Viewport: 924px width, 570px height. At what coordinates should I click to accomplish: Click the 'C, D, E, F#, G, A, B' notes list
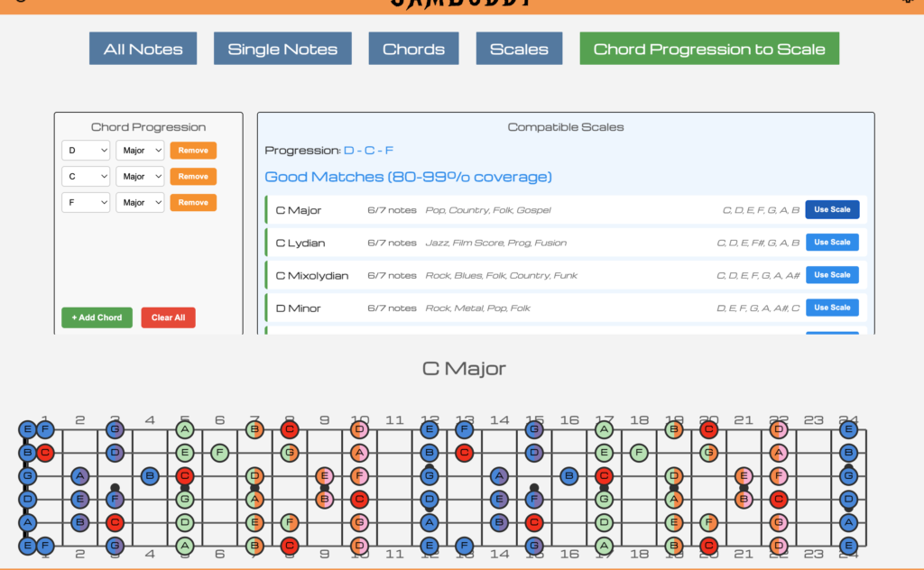point(758,243)
